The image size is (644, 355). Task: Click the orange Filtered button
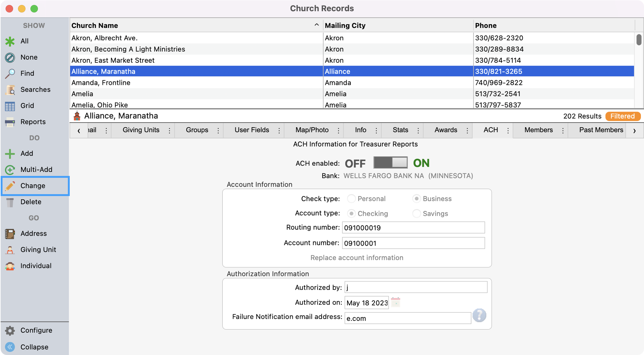click(x=622, y=116)
